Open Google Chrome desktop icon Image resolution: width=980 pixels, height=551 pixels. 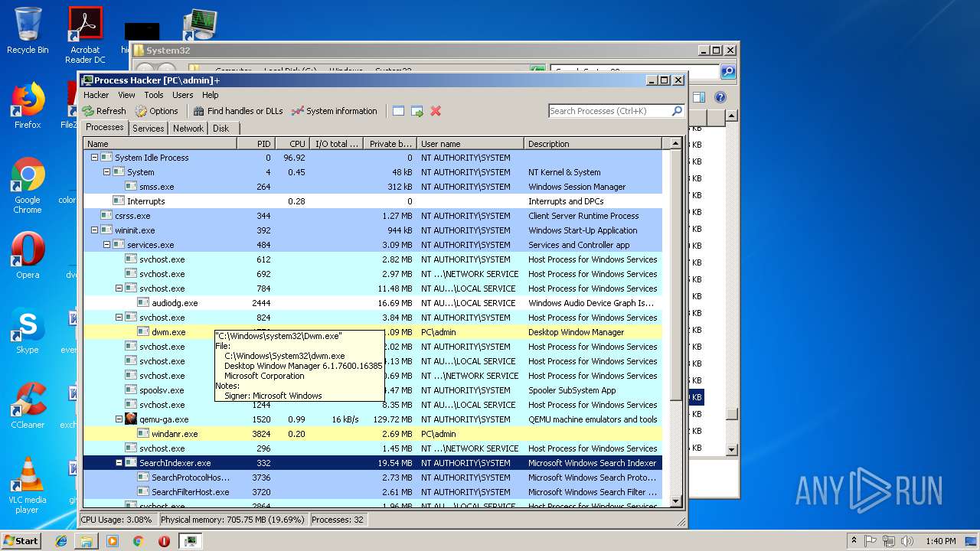coord(28,186)
